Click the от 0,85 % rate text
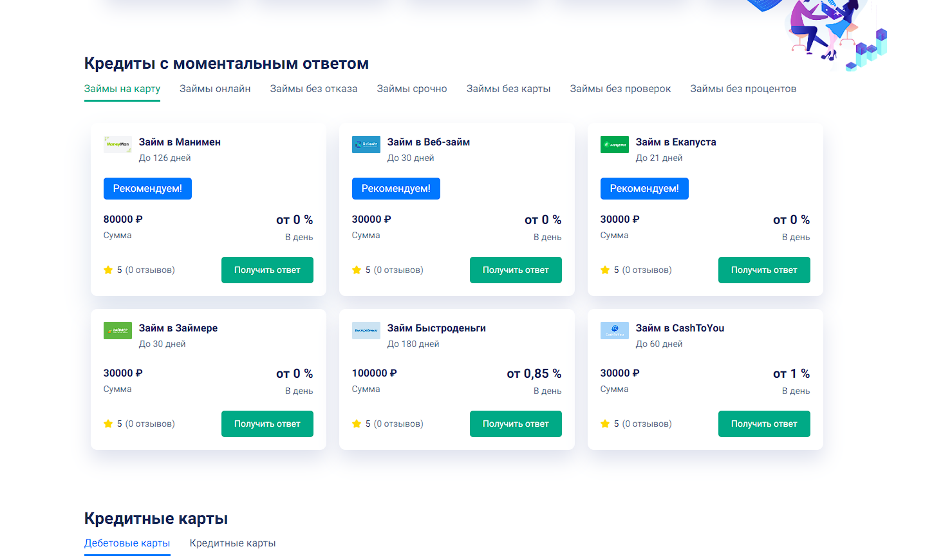The image size is (952, 560). (x=534, y=374)
